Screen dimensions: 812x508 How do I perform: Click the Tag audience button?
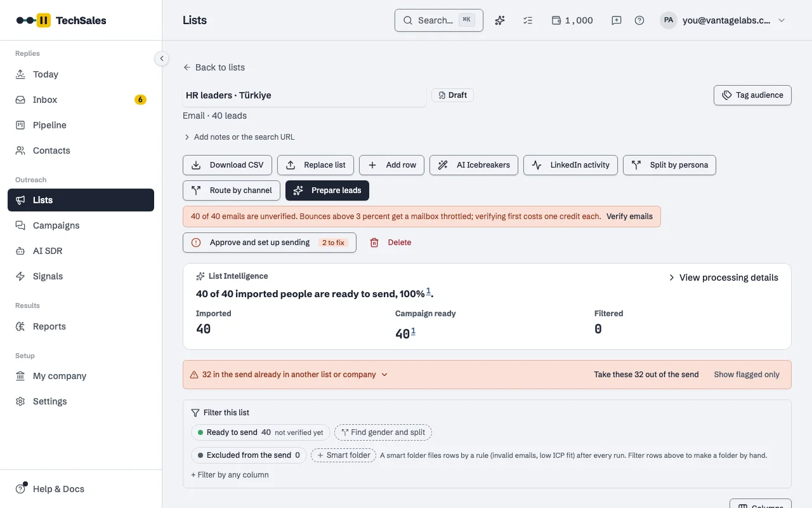[752, 95]
